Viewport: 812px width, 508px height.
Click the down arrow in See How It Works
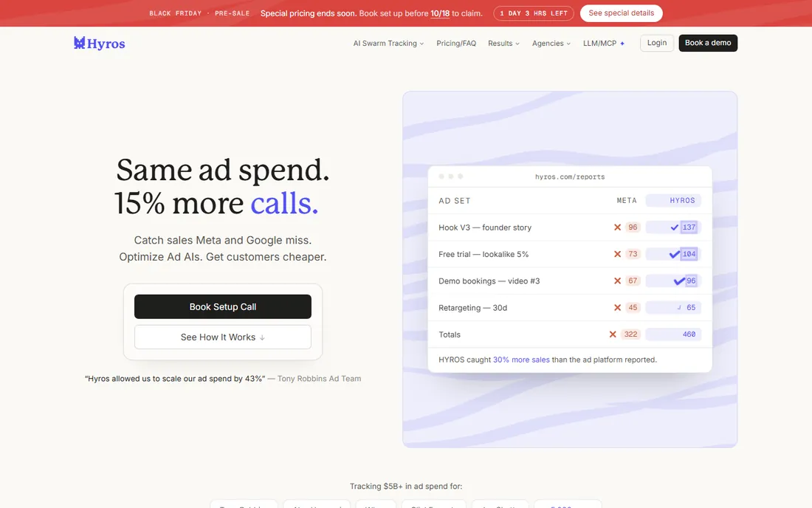262,337
